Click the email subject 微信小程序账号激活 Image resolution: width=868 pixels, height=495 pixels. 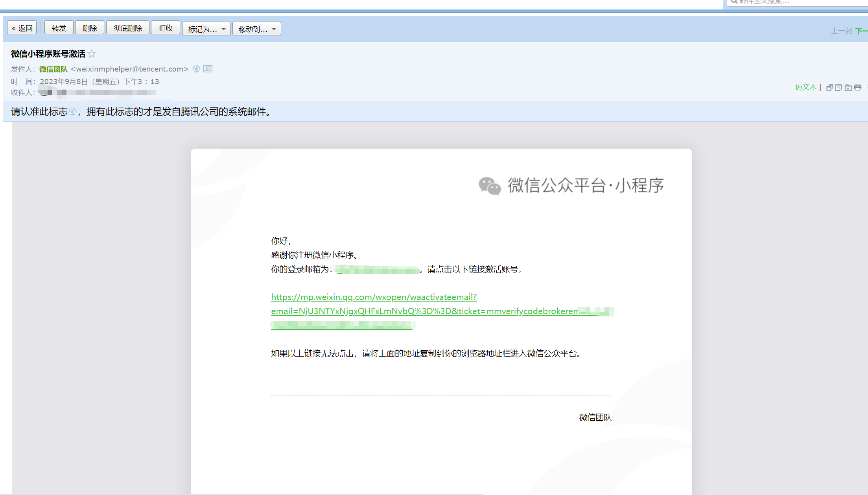[48, 54]
